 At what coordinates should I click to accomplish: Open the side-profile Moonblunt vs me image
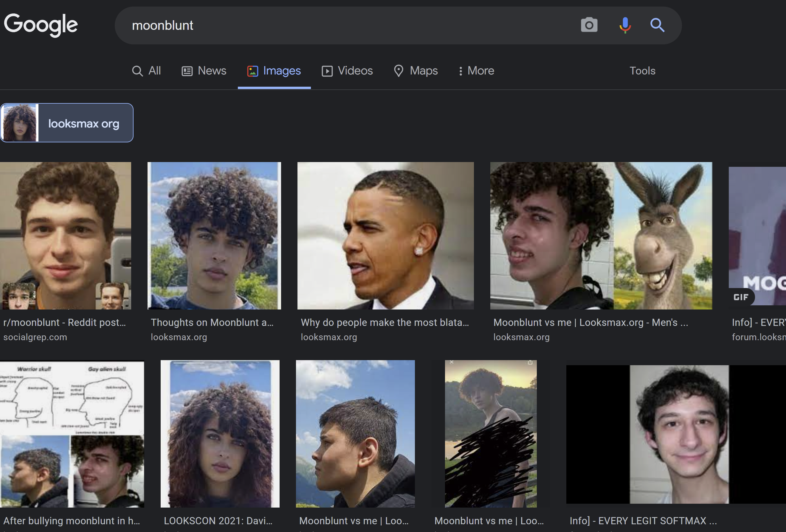pyautogui.click(x=355, y=434)
